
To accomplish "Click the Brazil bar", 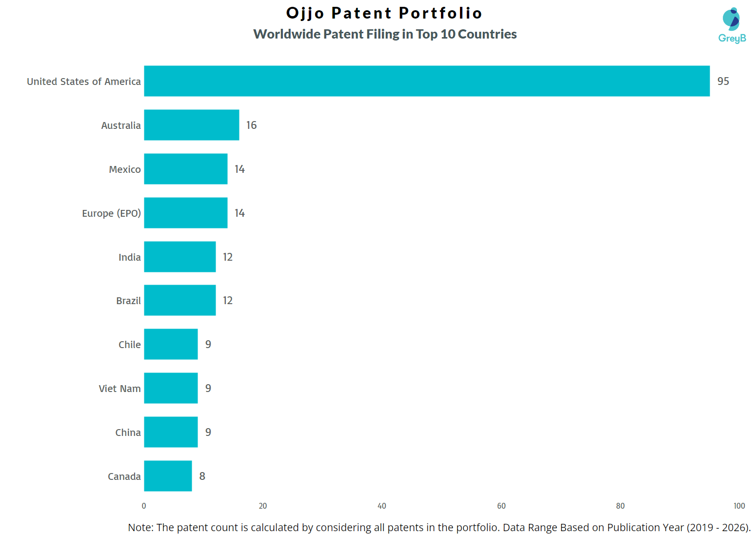I will click(x=180, y=300).
